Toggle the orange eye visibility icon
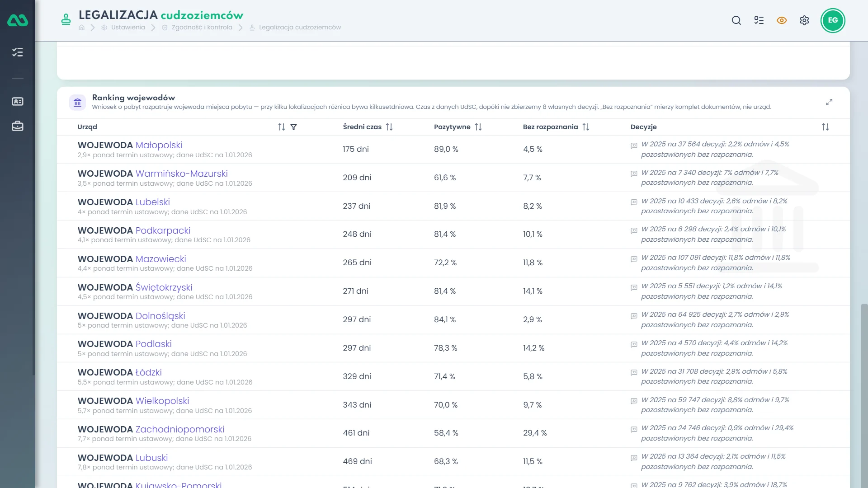 coord(782,20)
